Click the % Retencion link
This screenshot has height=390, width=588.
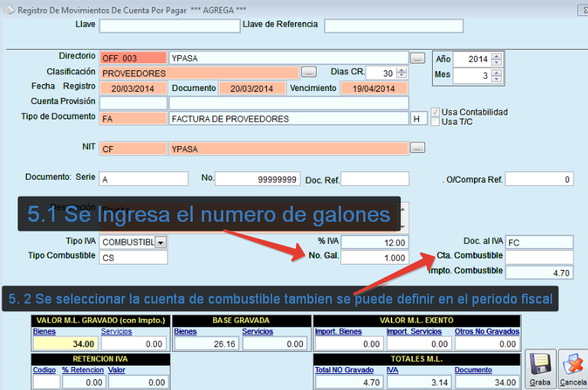[83, 370]
